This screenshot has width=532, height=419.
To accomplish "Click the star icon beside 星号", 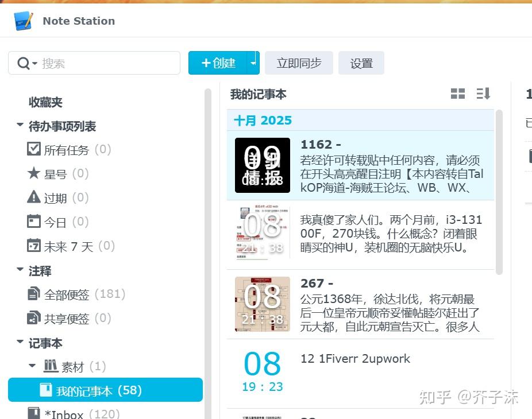I will (34, 173).
